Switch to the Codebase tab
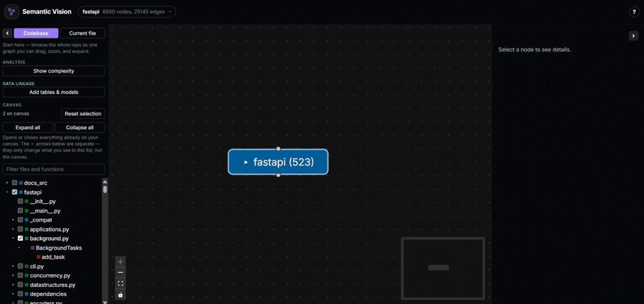Screen dimensions: 644x304 pyautogui.click(x=36, y=33)
